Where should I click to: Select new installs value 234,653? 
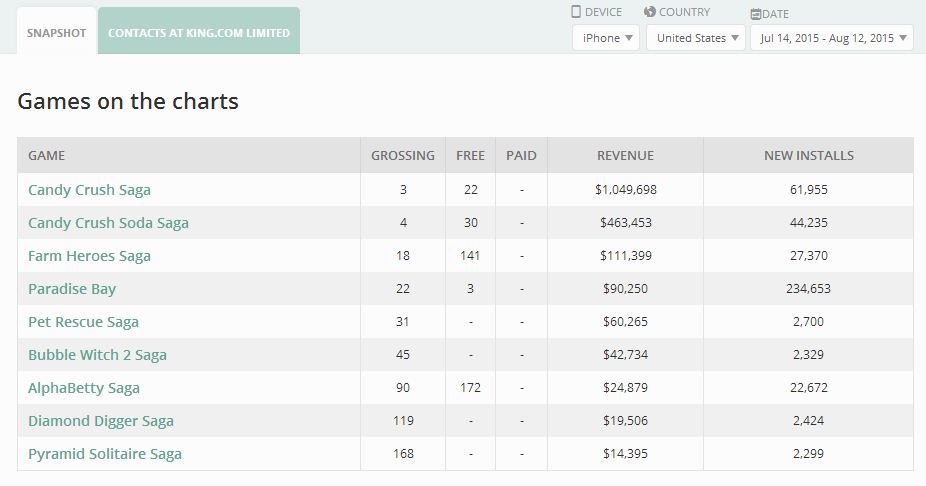808,289
